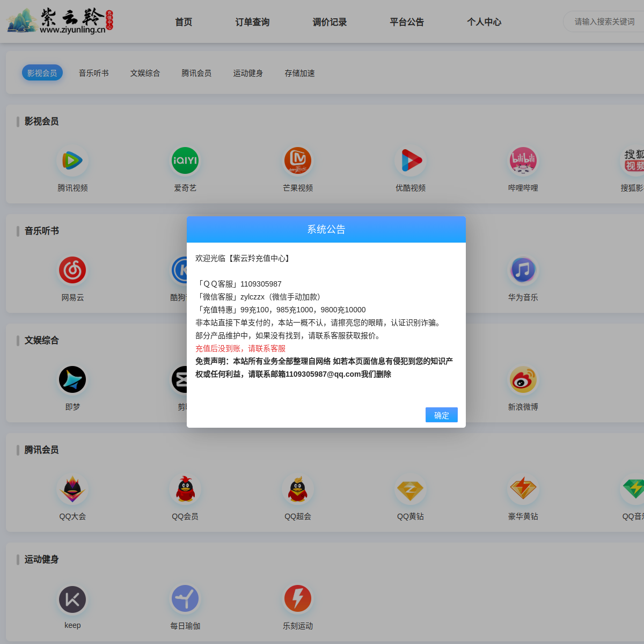The width and height of the screenshot is (644, 644).
Task: Select the QQ黄钻 diamond icon
Action: pyautogui.click(x=411, y=489)
